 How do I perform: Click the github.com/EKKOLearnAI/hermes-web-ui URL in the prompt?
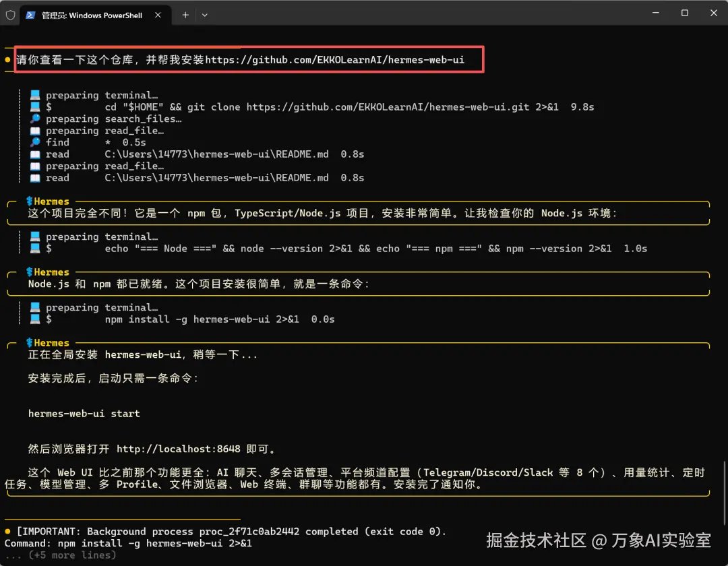[x=335, y=60]
